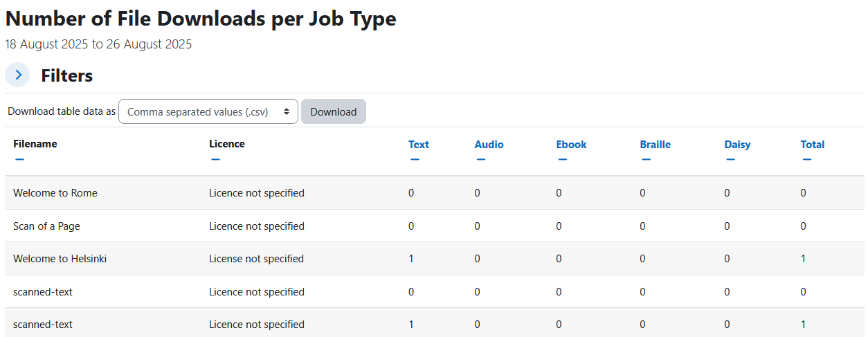The image size is (868, 337).
Task: Hide the Text column with its dash icon
Action: tap(415, 160)
